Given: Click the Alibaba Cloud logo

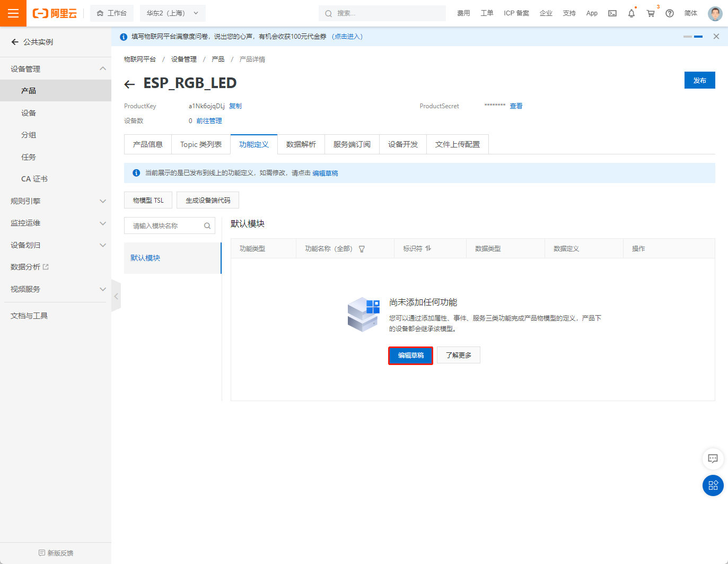Looking at the screenshot, I should tap(55, 13).
